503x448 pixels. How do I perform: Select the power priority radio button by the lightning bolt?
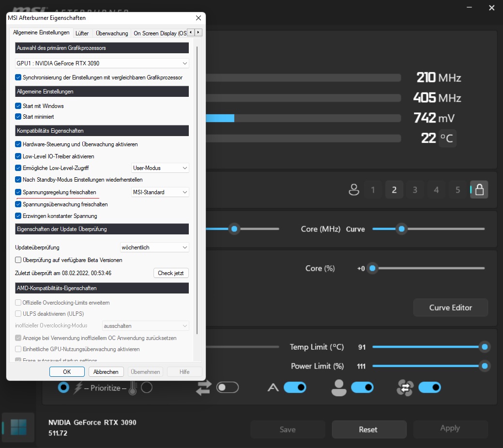pyautogui.click(x=63, y=387)
